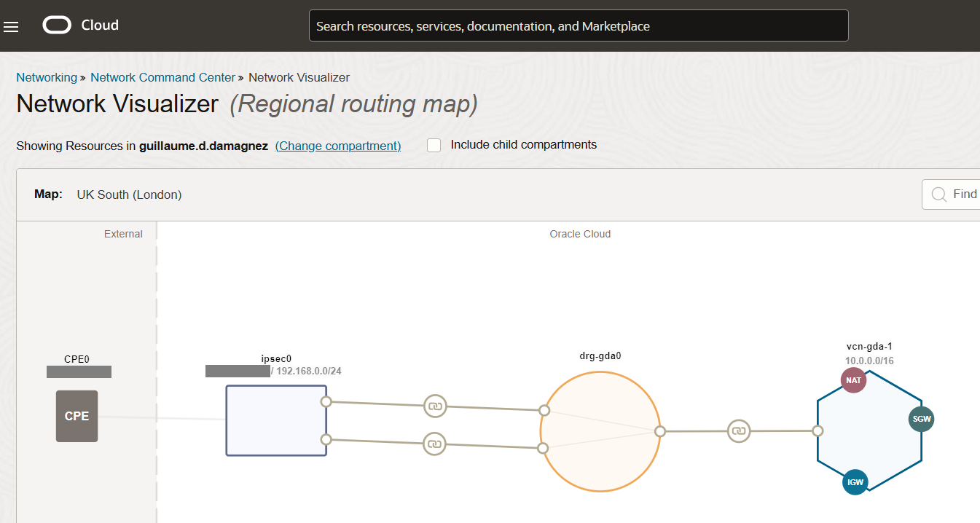The width and height of the screenshot is (980, 523).
Task: Click the 10.0.0.0/16 CIDR text
Action: coord(869,361)
